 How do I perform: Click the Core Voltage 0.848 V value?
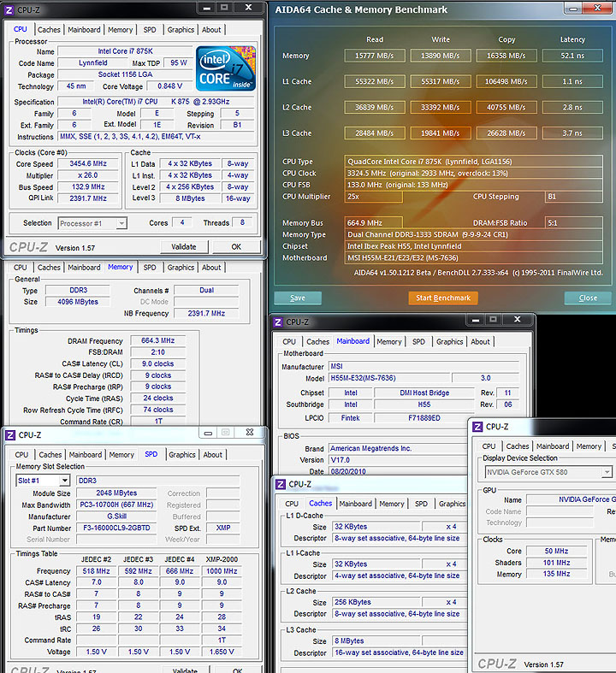tap(170, 86)
